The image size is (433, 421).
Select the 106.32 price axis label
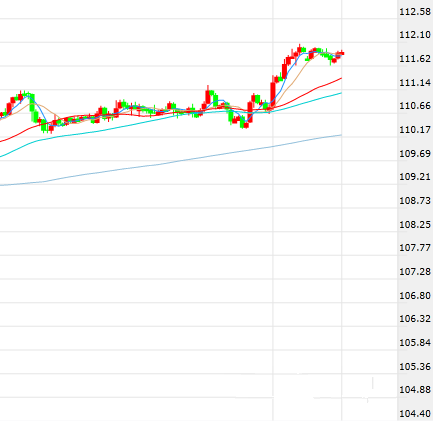click(x=415, y=319)
